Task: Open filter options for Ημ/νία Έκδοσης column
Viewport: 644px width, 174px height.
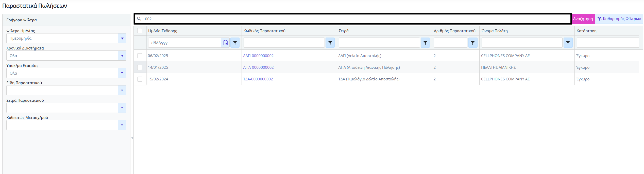Action: [x=235, y=43]
